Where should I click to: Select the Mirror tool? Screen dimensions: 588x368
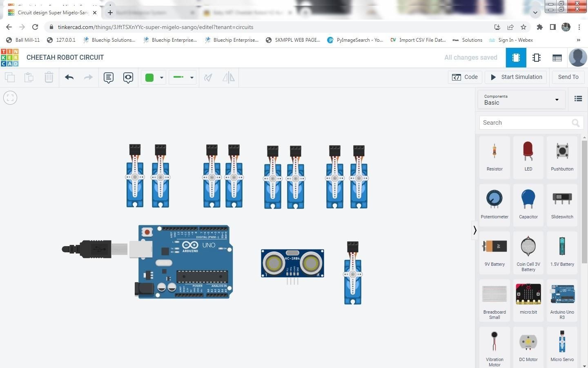coord(228,77)
